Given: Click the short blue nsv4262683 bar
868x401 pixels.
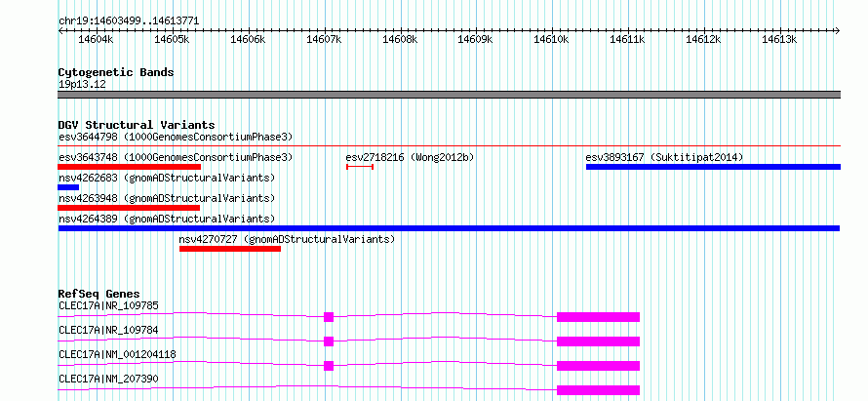Looking at the screenshot, I should [68, 187].
